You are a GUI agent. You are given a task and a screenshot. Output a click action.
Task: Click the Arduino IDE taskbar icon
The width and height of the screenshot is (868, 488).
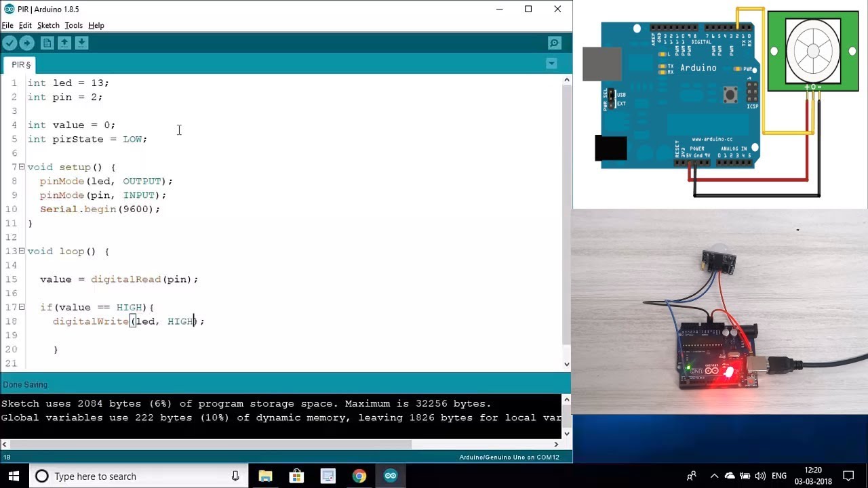[x=391, y=476]
